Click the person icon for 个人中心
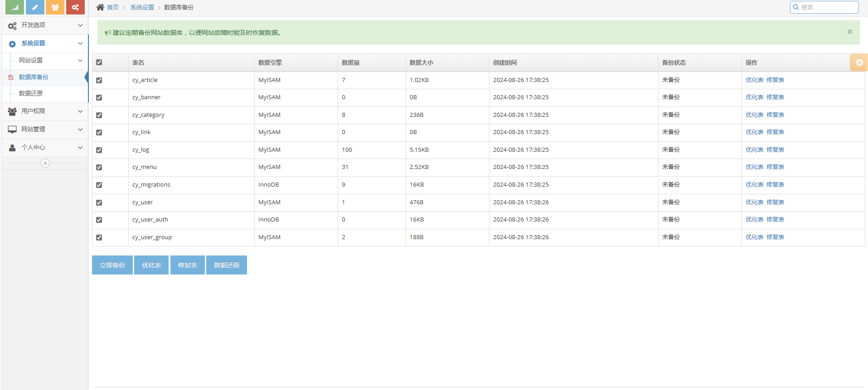Image resolution: width=868 pixels, height=390 pixels. 12,148
